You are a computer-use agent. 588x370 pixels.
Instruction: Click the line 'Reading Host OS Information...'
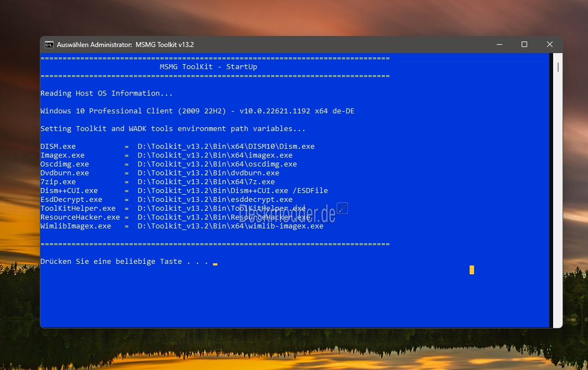click(x=107, y=93)
